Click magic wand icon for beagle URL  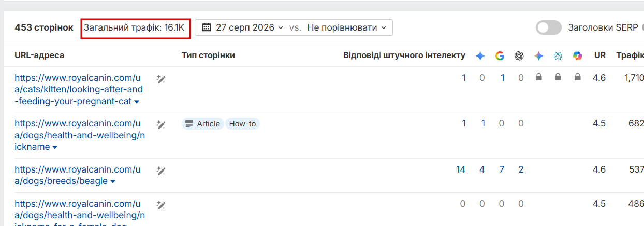point(161,171)
